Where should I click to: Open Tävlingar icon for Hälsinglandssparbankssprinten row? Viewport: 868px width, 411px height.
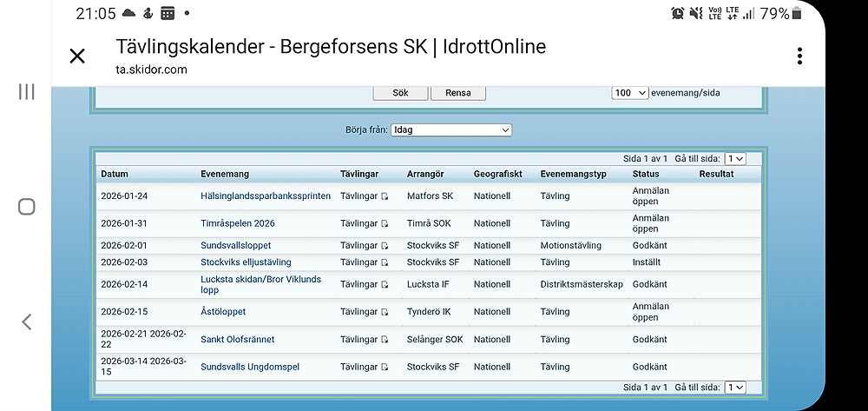click(x=385, y=196)
